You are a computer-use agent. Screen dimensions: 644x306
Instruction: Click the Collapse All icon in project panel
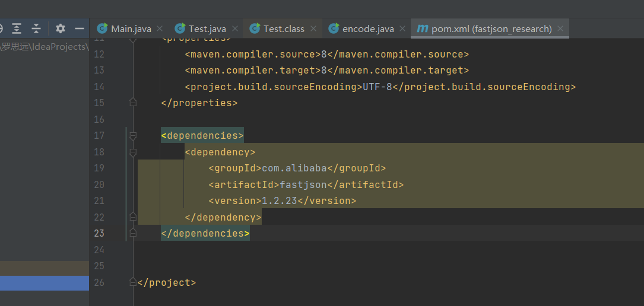tap(36, 28)
